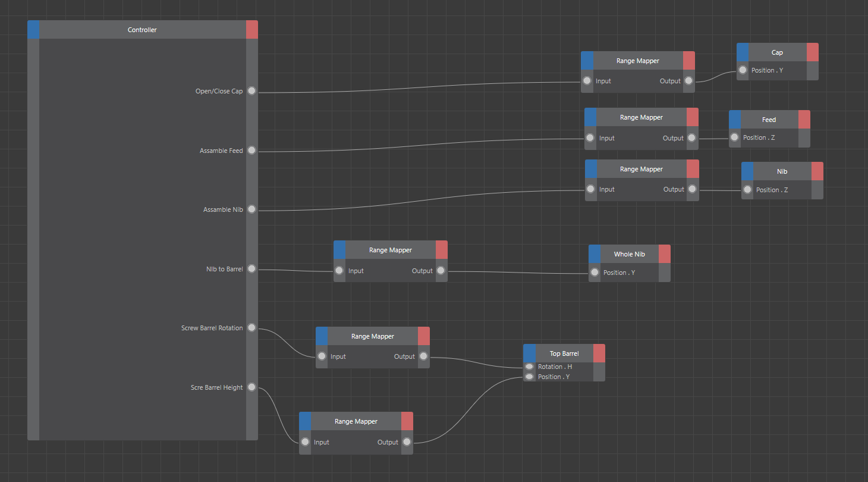
Task: Select the Controller node title bar
Action: point(143,30)
